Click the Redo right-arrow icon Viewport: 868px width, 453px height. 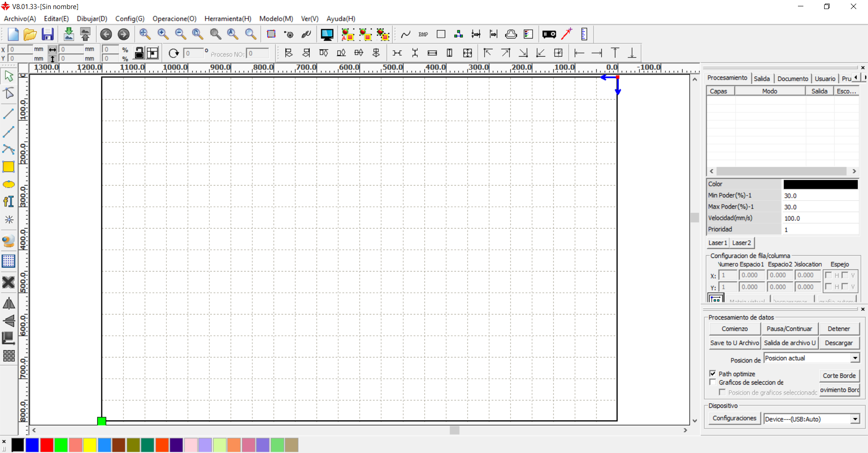coord(123,34)
